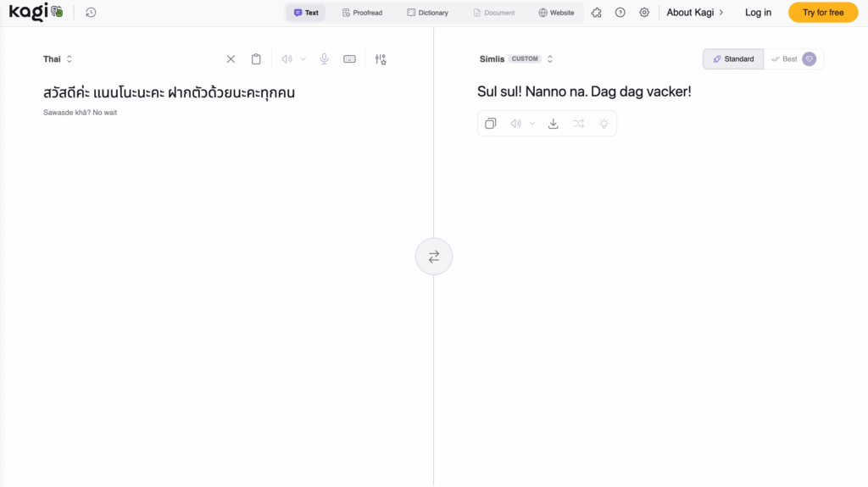
Task: Switch to the Text tab
Action: click(x=306, y=13)
